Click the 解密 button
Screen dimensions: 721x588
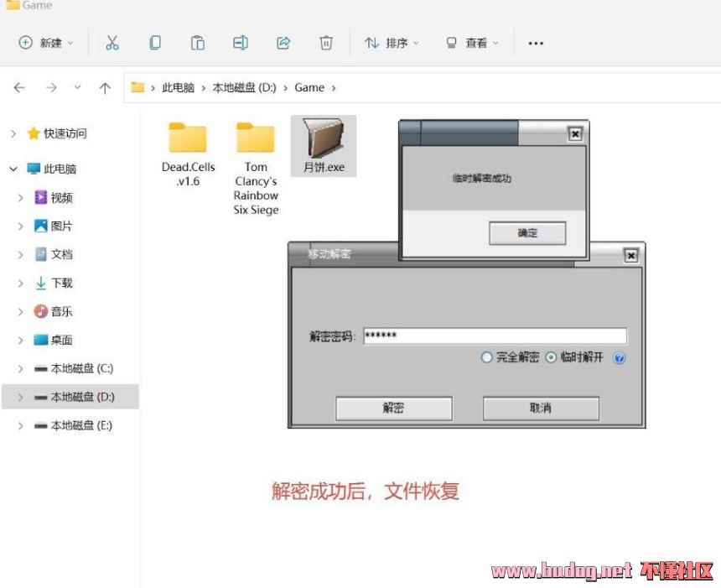tap(393, 408)
